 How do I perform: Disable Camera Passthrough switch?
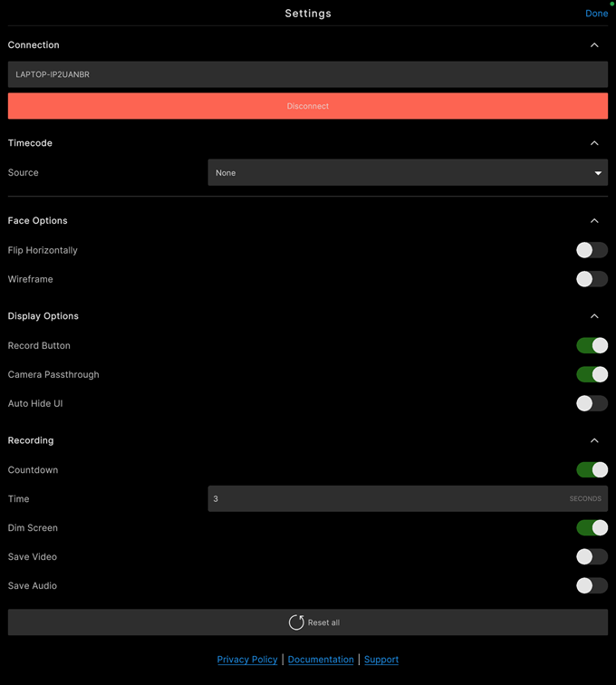tap(592, 374)
